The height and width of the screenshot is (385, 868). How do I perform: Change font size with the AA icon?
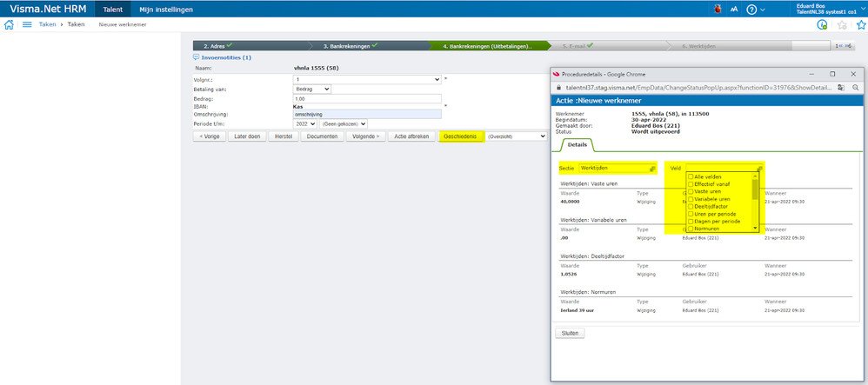pos(734,9)
